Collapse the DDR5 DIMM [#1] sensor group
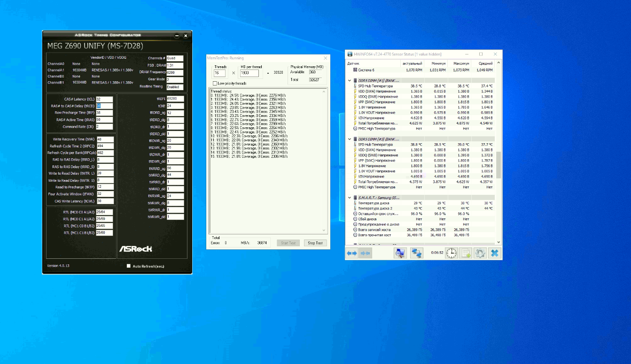Image resolution: width=631 pixels, height=364 pixels. [x=349, y=80]
